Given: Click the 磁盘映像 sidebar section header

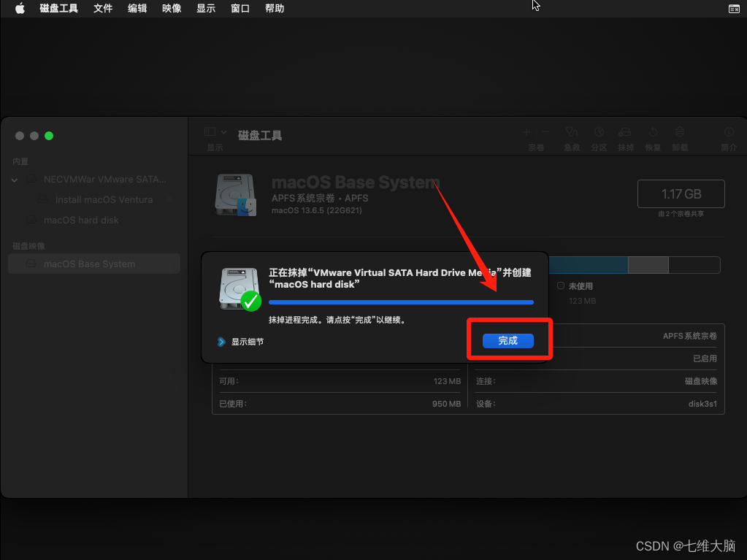Looking at the screenshot, I should pyautogui.click(x=28, y=246).
